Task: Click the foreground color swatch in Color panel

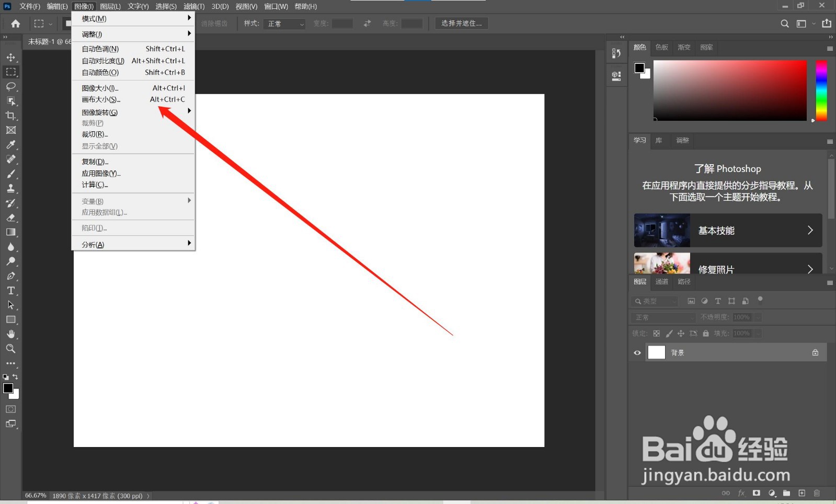Action: tap(639, 67)
